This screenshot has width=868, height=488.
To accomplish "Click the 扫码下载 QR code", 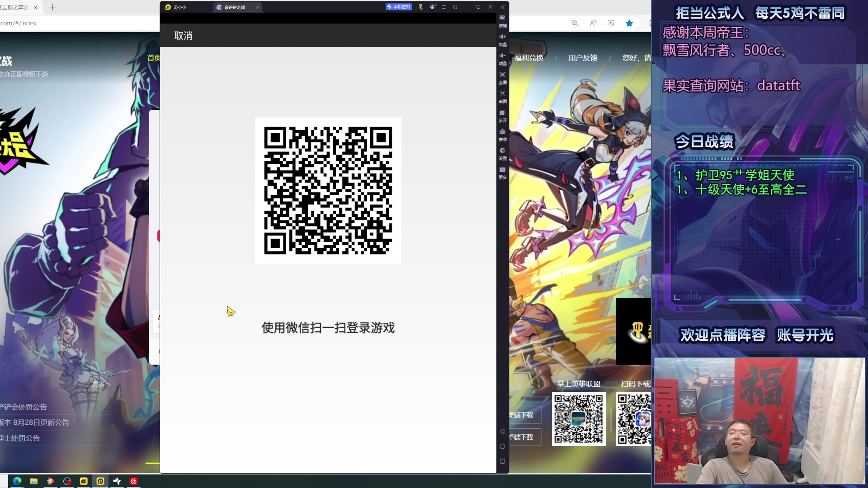I will 633,419.
